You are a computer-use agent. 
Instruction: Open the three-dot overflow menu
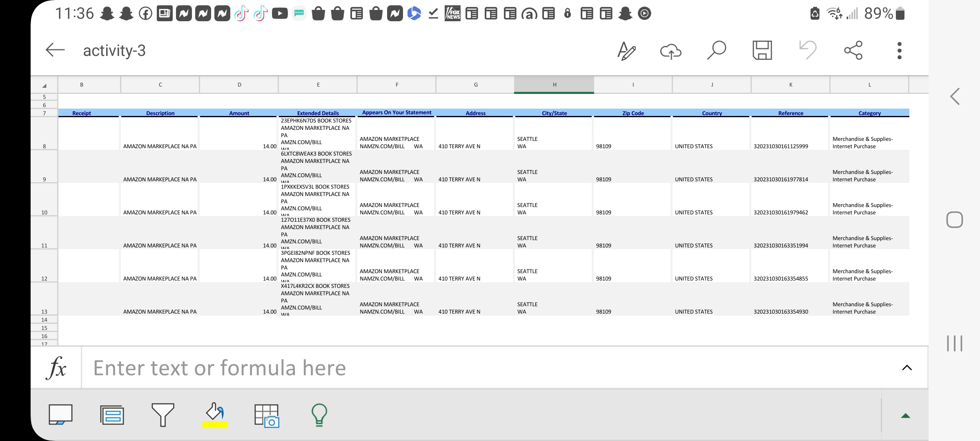pos(899,50)
